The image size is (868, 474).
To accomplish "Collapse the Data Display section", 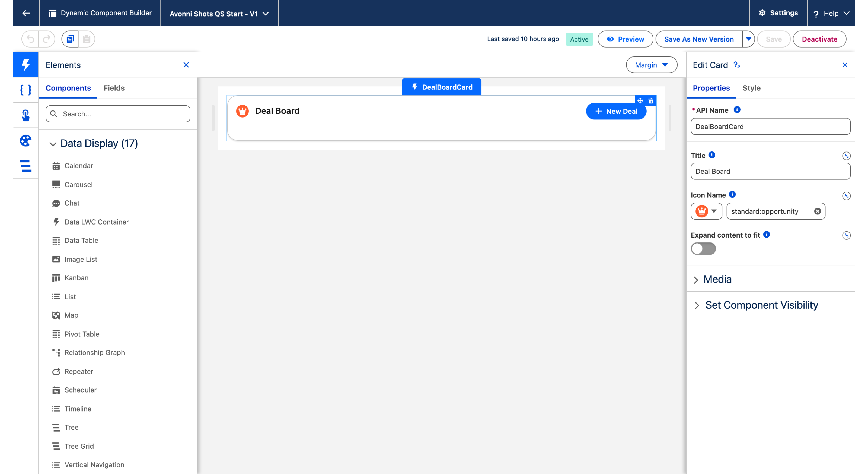I will tap(53, 144).
